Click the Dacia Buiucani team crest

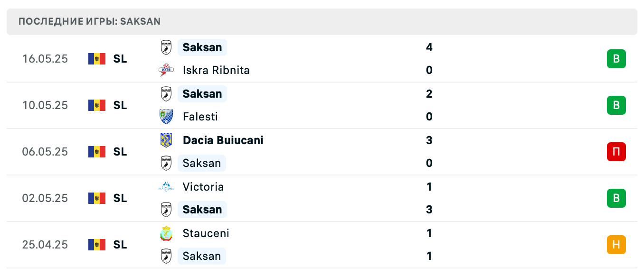click(166, 140)
